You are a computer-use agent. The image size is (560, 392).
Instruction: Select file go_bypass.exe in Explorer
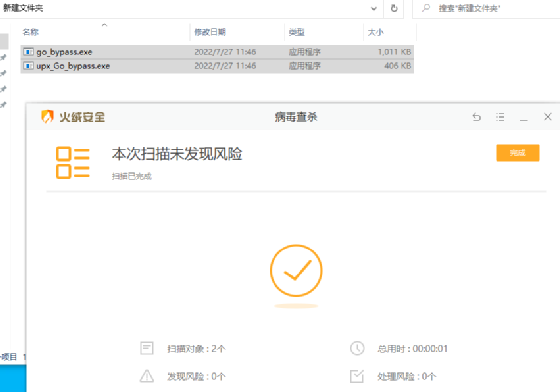click(x=217, y=52)
